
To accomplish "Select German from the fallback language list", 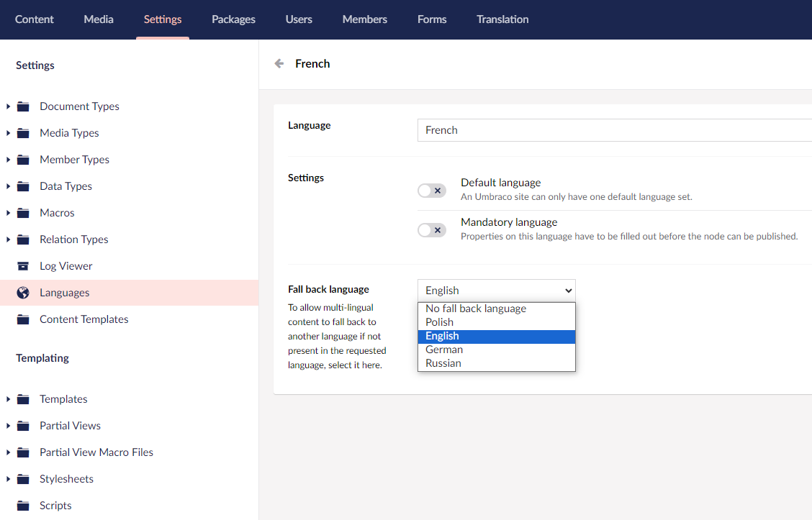I will 444,349.
